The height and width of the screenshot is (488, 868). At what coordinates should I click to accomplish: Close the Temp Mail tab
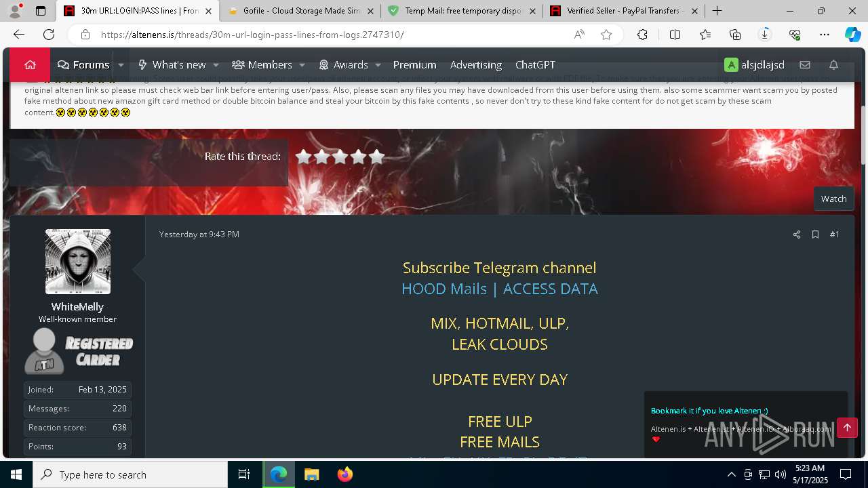(x=532, y=11)
